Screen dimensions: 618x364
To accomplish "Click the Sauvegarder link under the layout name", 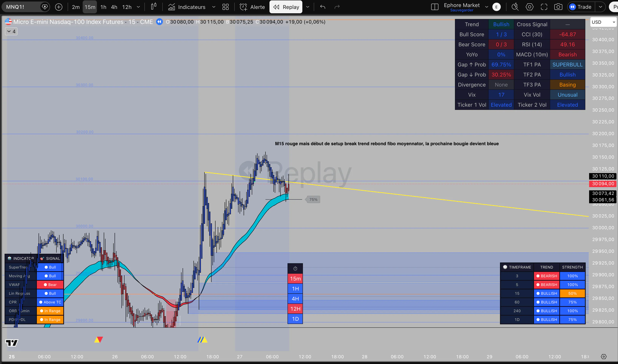I will pos(462,10).
